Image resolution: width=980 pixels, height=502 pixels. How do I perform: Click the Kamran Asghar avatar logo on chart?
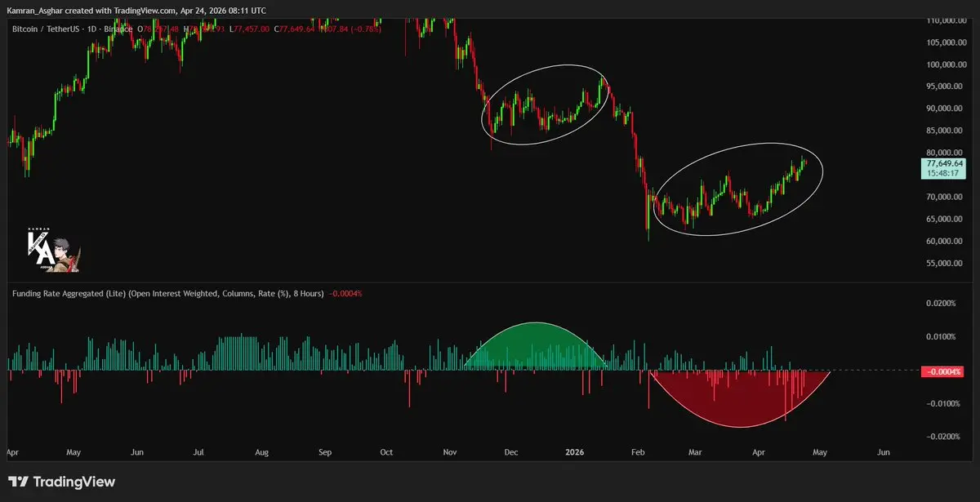53,251
